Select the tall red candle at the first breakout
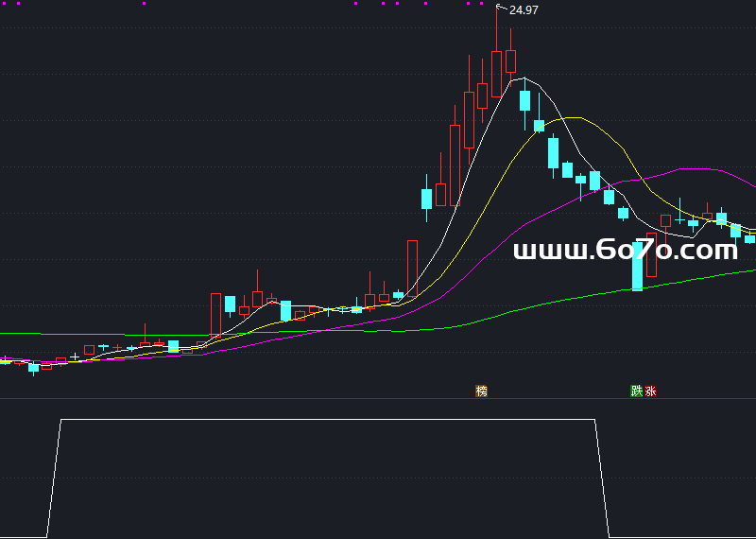 (215, 314)
